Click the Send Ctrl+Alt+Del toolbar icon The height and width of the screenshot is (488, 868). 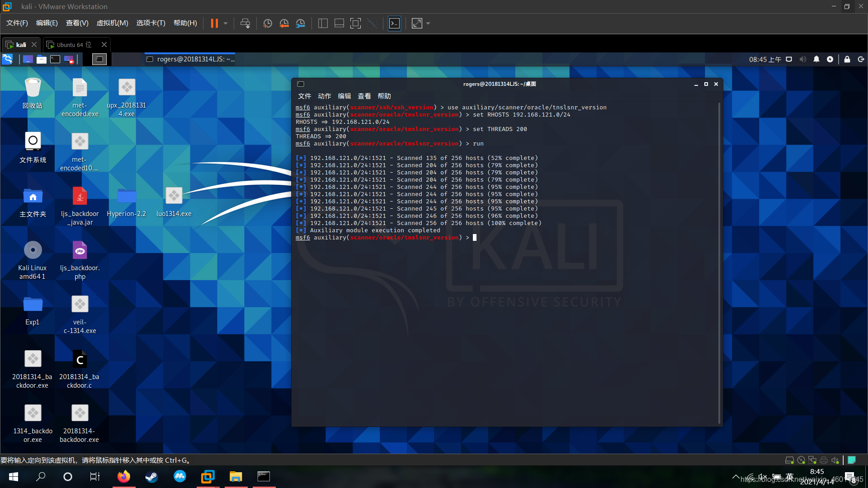pos(245,23)
